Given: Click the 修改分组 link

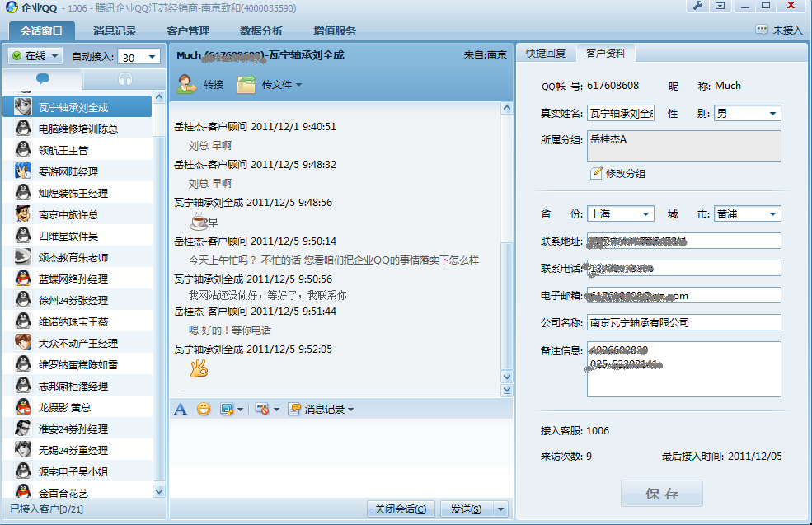Looking at the screenshot, I should tap(626, 173).
